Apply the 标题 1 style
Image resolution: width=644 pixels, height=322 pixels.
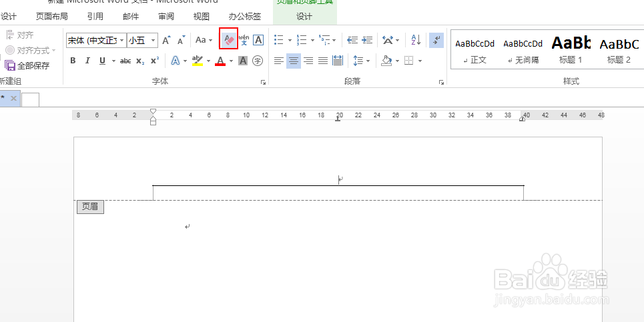[x=571, y=49]
